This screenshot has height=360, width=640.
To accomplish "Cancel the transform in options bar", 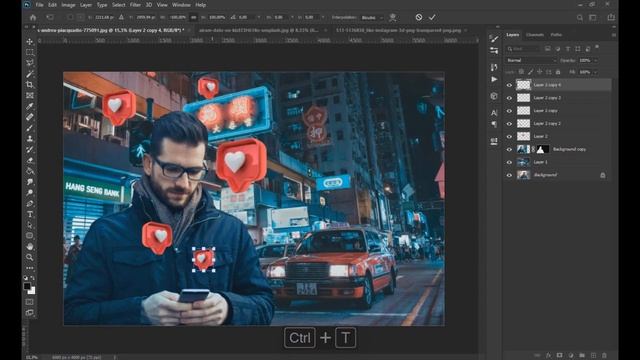I will click(x=419, y=17).
